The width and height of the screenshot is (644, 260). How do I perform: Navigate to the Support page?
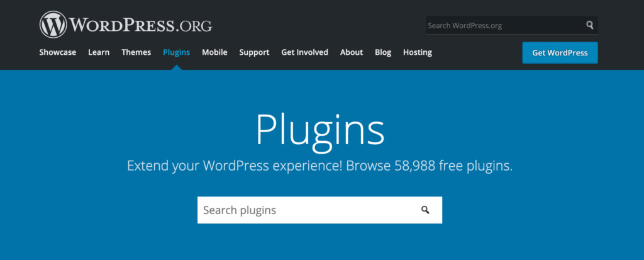coord(254,52)
